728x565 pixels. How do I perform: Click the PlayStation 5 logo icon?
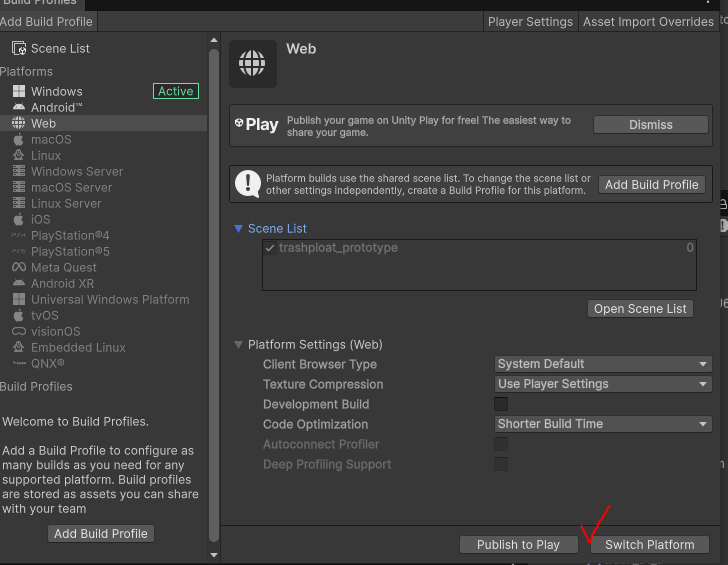[19, 251]
